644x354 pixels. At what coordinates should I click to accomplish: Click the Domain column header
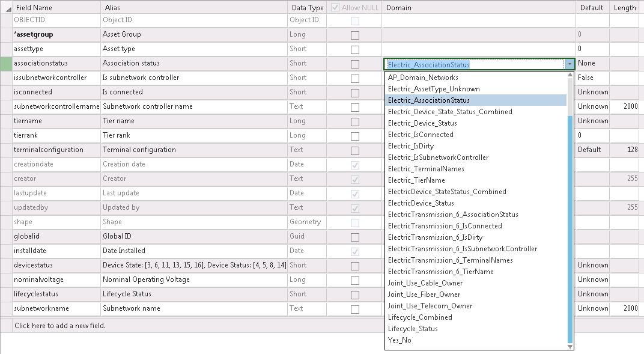(479, 7)
